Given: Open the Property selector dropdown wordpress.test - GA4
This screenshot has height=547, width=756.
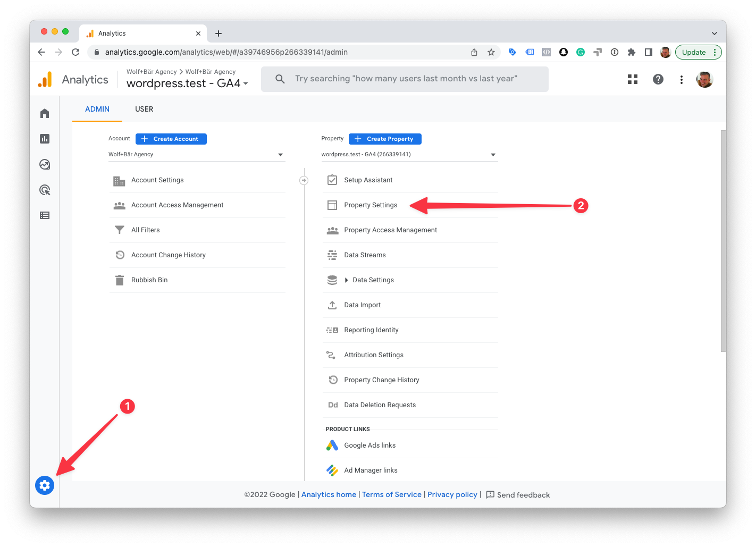Looking at the screenshot, I should (x=409, y=155).
